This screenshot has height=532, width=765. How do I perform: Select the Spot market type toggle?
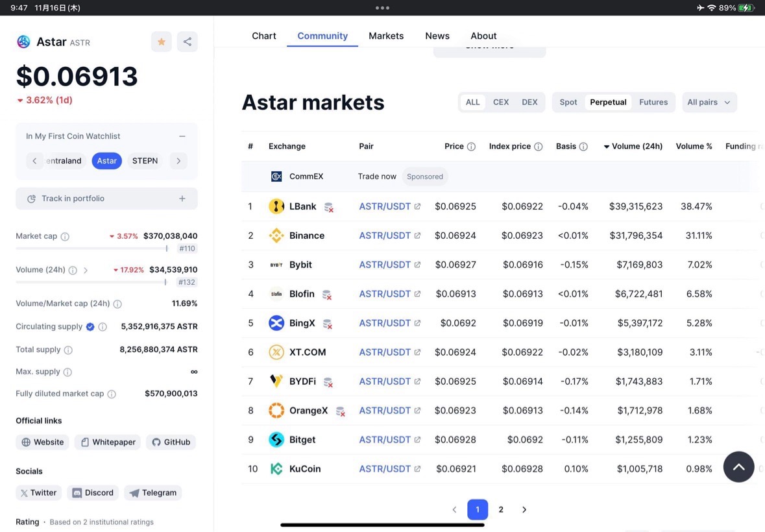[568, 103]
